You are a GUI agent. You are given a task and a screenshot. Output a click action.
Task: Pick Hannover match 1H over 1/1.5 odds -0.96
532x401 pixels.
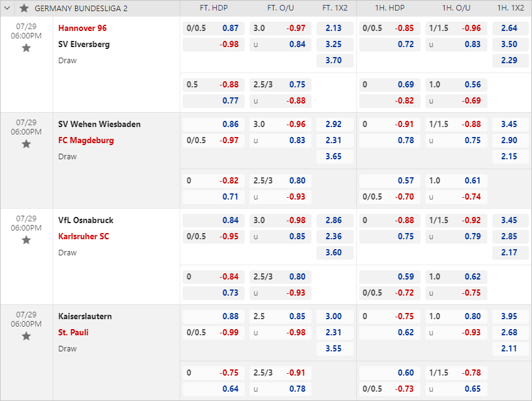coord(456,28)
